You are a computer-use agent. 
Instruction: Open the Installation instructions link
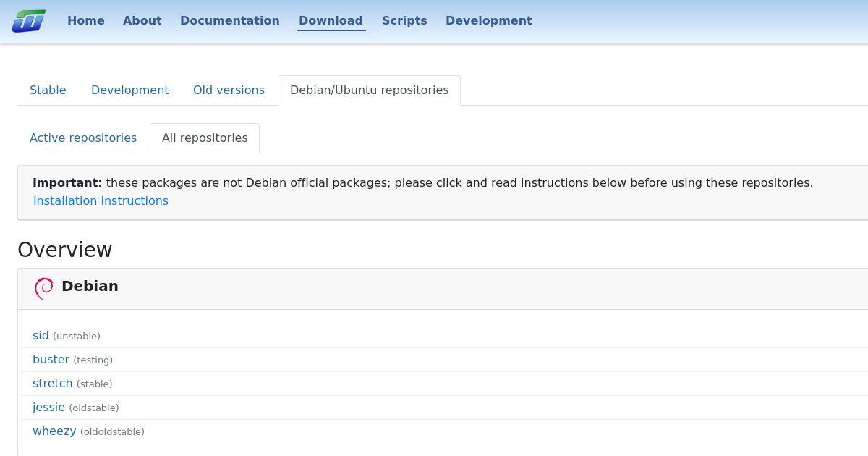(x=101, y=200)
